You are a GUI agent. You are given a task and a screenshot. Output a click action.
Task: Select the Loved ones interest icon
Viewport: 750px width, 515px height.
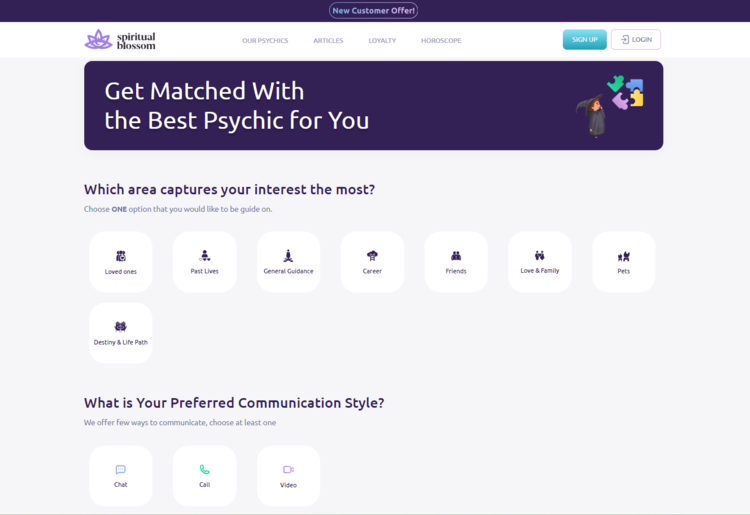[x=121, y=256]
